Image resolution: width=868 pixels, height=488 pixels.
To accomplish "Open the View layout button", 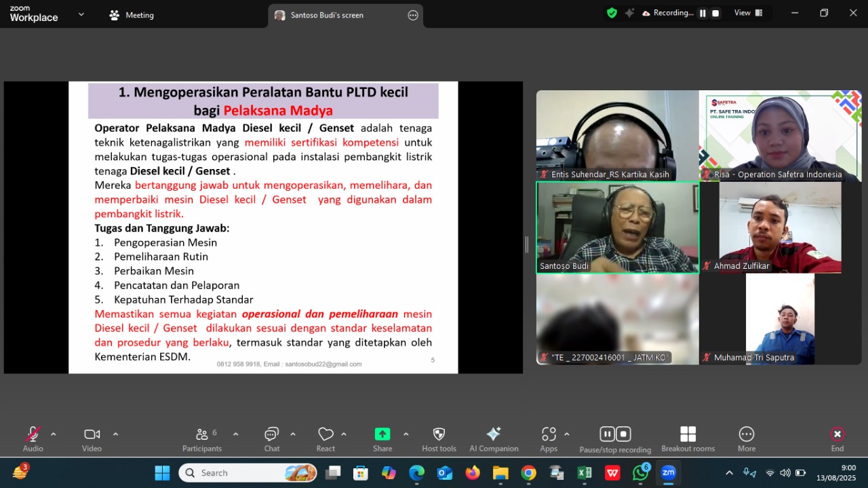I will click(x=749, y=13).
